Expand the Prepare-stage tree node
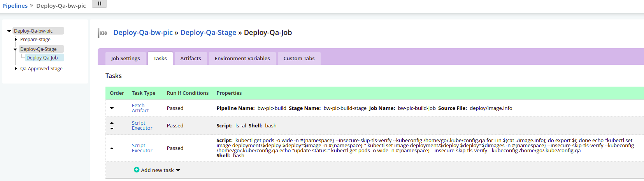 pyautogui.click(x=16, y=40)
